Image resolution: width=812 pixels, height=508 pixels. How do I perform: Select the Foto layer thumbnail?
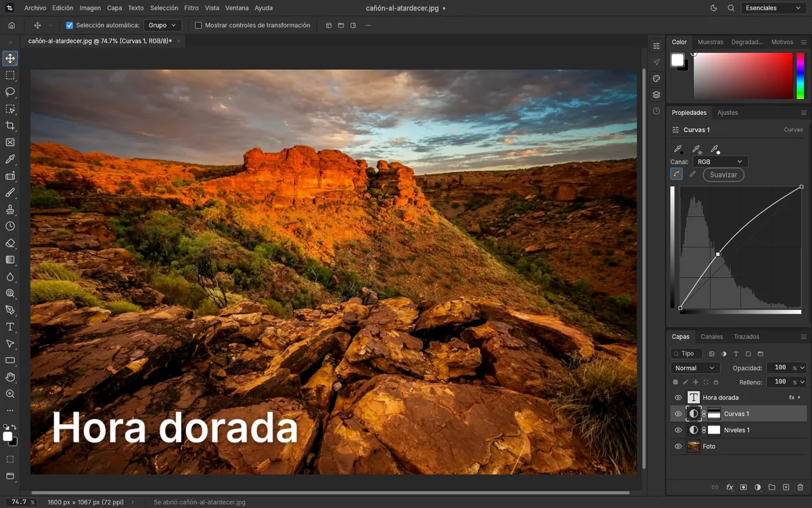pos(694,446)
